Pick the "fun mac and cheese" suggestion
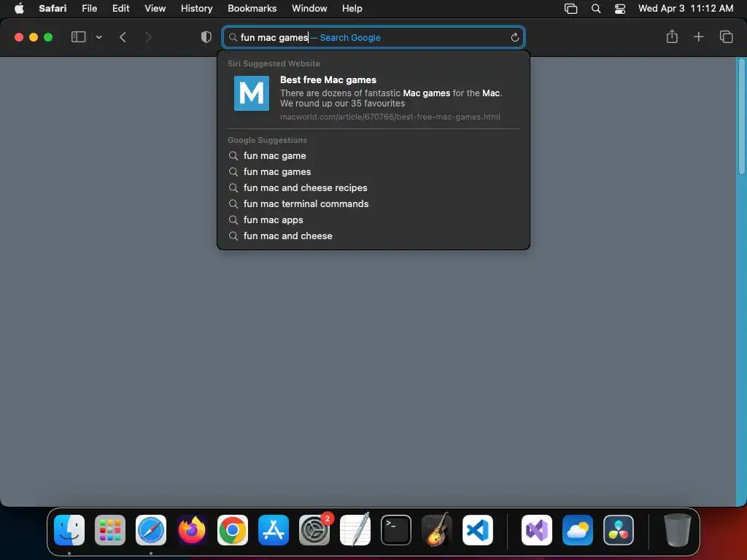The width and height of the screenshot is (747, 560). click(x=373, y=236)
